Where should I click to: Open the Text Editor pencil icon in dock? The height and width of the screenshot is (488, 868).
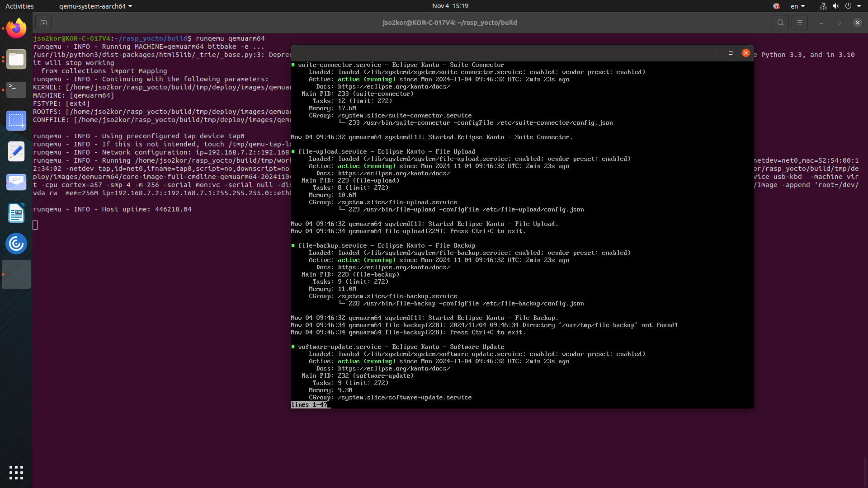16,151
